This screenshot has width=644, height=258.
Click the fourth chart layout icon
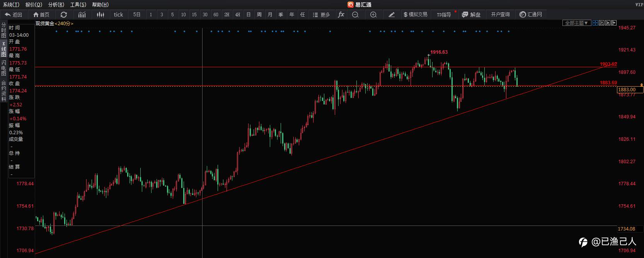[614, 23]
